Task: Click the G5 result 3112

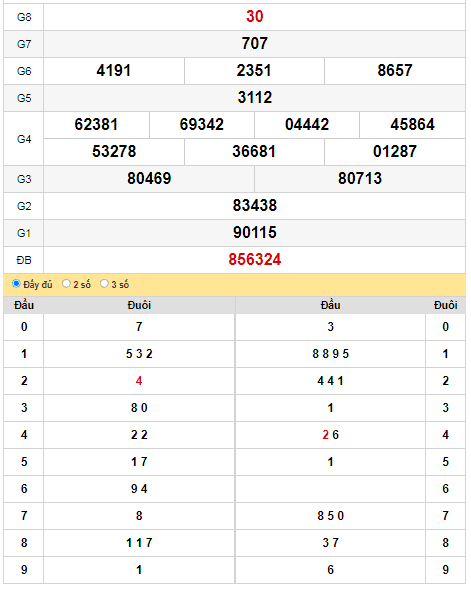Action: [x=255, y=98]
